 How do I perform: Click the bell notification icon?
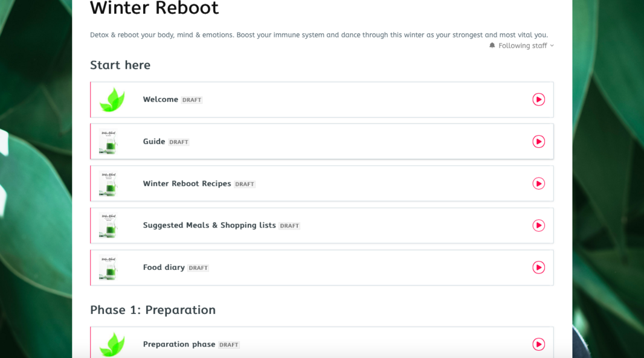pyautogui.click(x=492, y=46)
